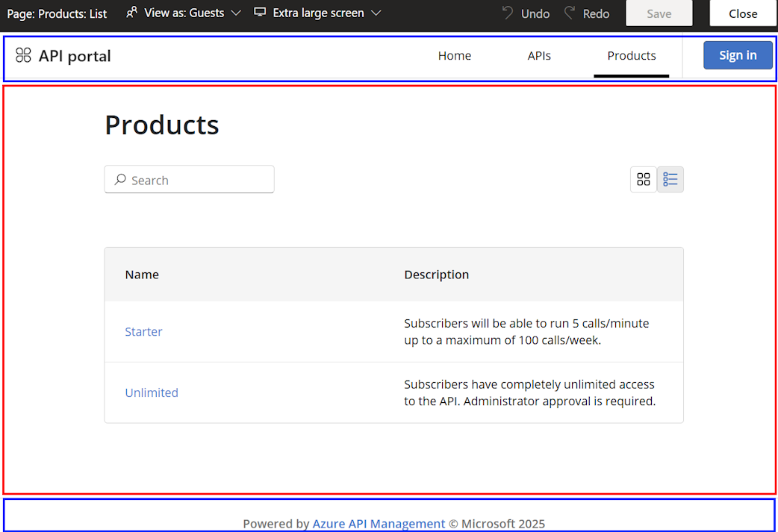Screen dimensions: 778x532
Task: Open the Unlimited product
Action: pyautogui.click(x=152, y=392)
